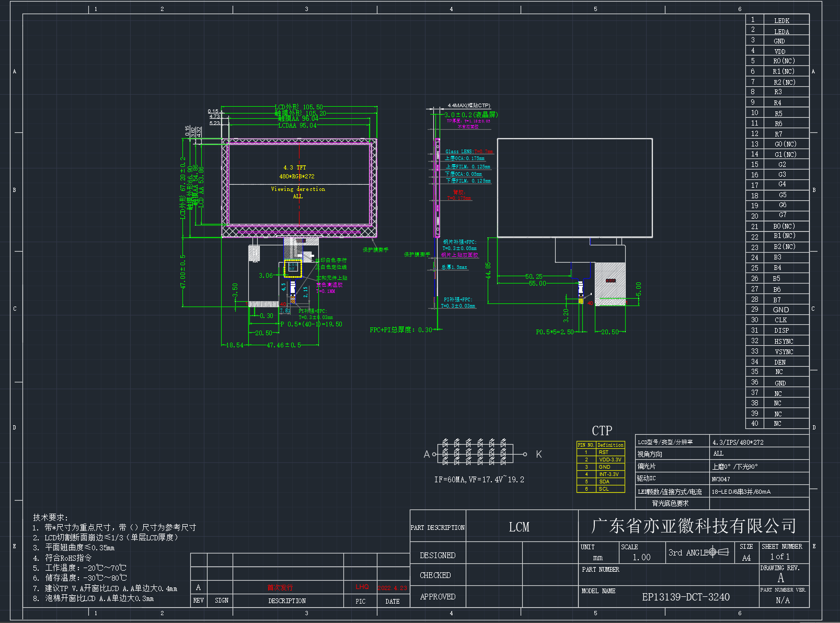
Task: Select the company name in the title block
Action: 694,526
